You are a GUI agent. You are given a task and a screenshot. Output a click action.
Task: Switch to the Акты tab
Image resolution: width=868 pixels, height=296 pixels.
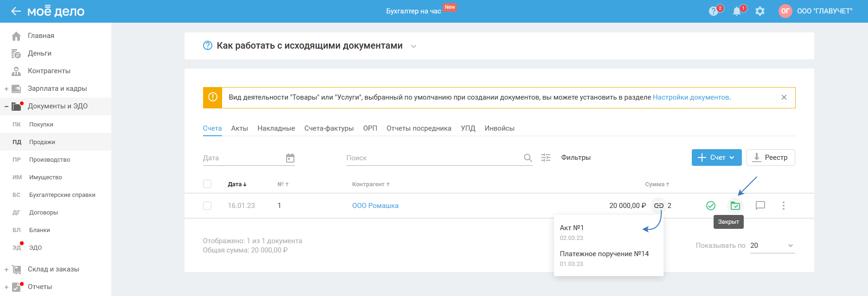coord(239,128)
